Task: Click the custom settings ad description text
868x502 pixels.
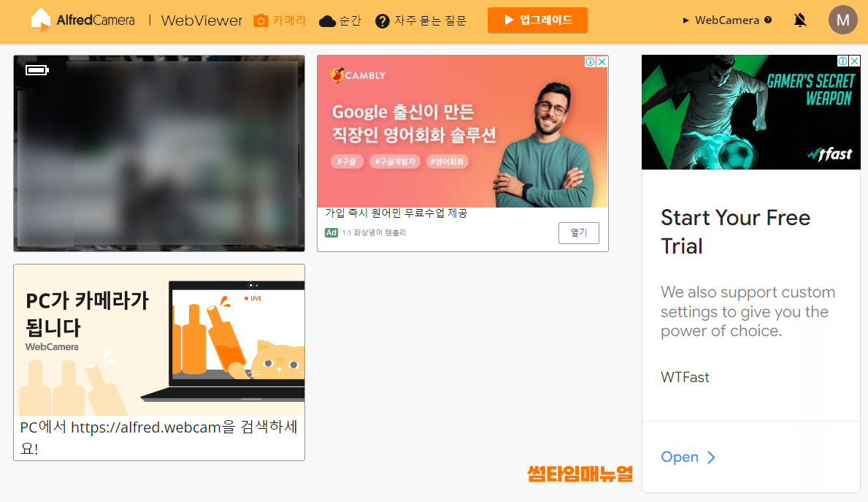Action: pyautogui.click(x=748, y=311)
